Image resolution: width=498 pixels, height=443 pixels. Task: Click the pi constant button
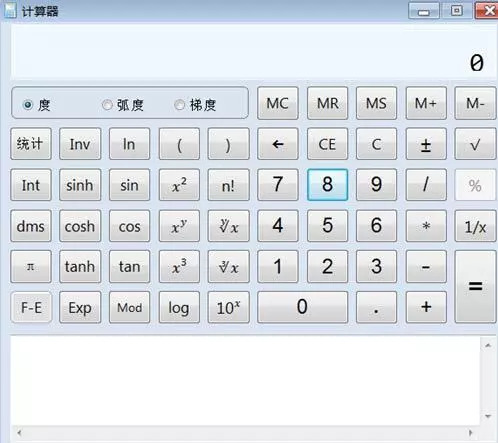point(31,267)
